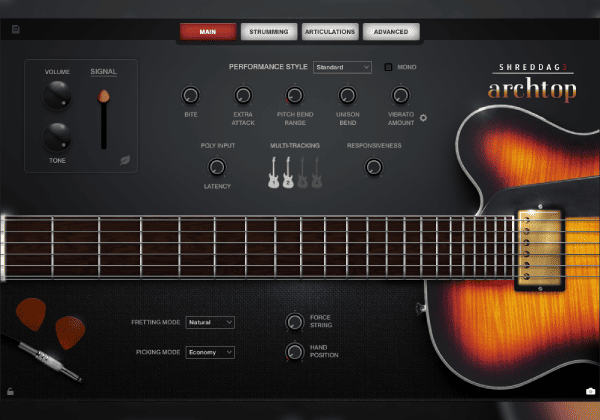Click the HAND POSITION knob

pos(295,352)
